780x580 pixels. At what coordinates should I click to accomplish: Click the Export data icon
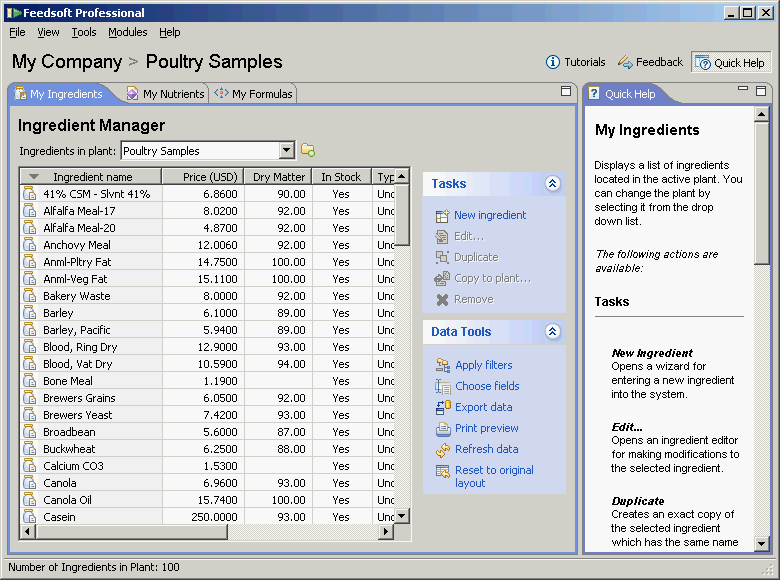tap(443, 407)
